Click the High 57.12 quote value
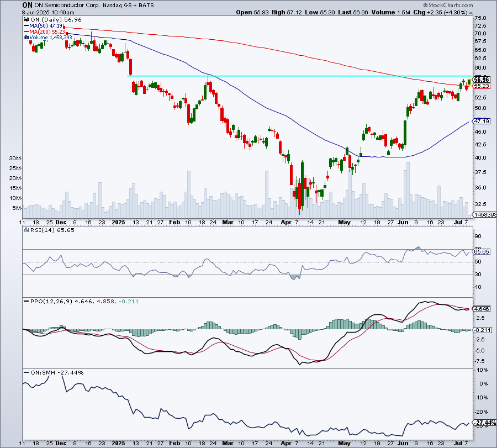The image size is (497, 448). pyautogui.click(x=287, y=12)
